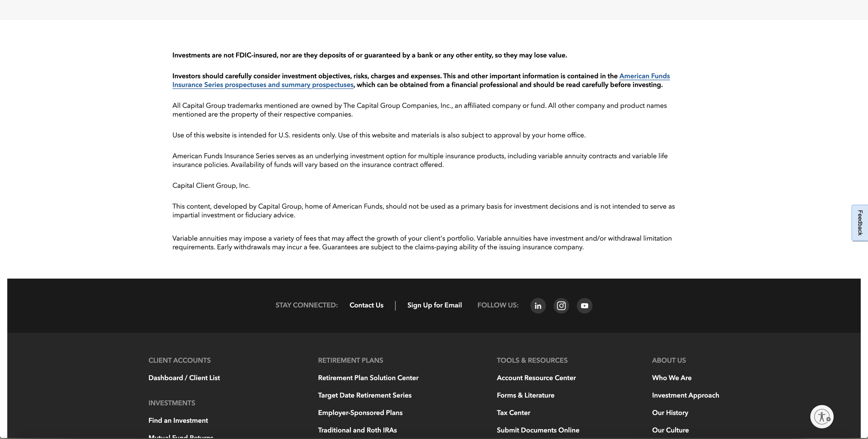Open the LinkedIn social icon
The height and width of the screenshot is (439, 868).
pos(538,306)
